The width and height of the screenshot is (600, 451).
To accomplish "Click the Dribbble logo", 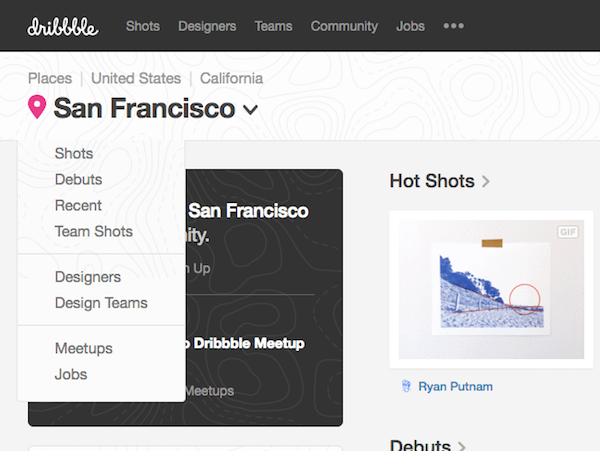I will coord(62,26).
